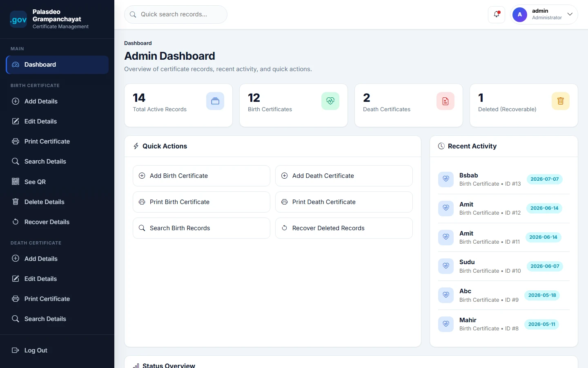Screen dimensions: 588x368
Task: Select the Sudu activity name
Action: click(467, 262)
